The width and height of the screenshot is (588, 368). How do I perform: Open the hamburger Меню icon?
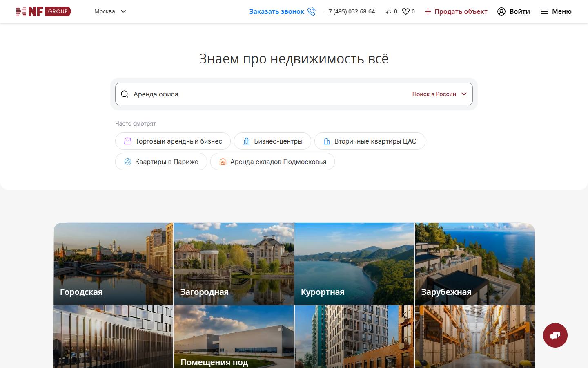(545, 11)
